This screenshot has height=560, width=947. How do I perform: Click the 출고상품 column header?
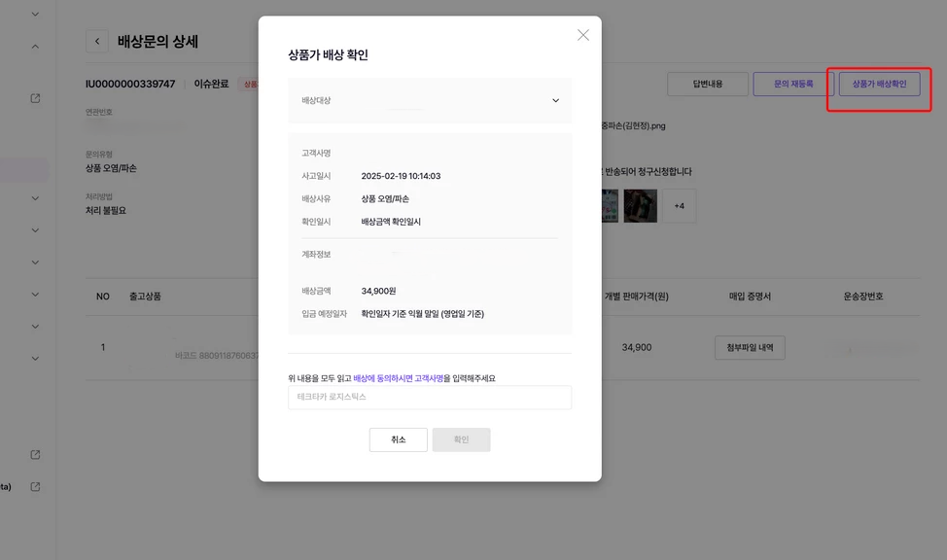[x=145, y=296]
